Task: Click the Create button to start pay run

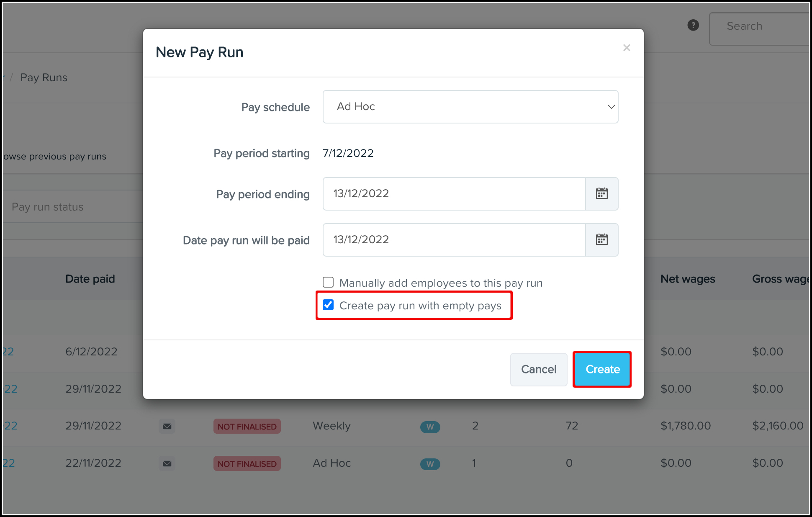Action: (x=603, y=369)
